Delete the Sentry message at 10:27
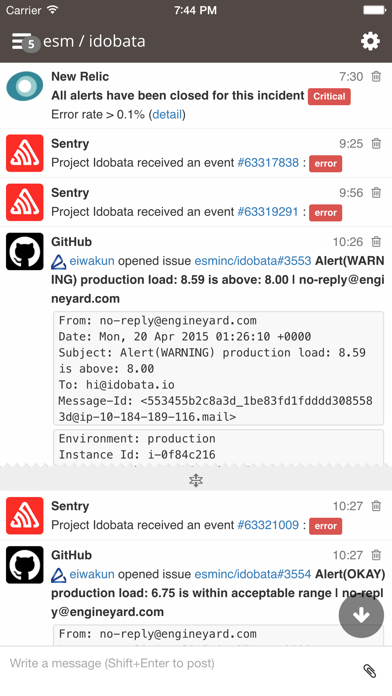The width and height of the screenshot is (392, 696). [x=376, y=506]
